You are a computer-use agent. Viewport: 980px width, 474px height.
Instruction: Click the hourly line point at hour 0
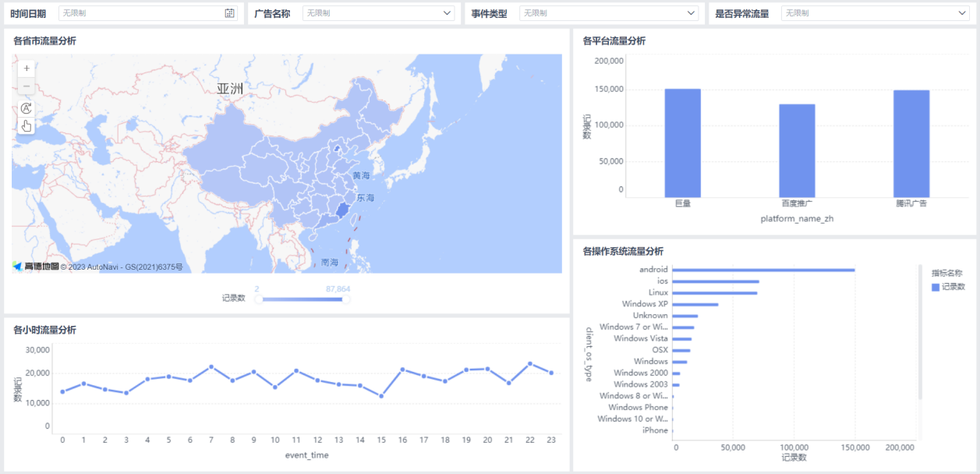tap(62, 391)
